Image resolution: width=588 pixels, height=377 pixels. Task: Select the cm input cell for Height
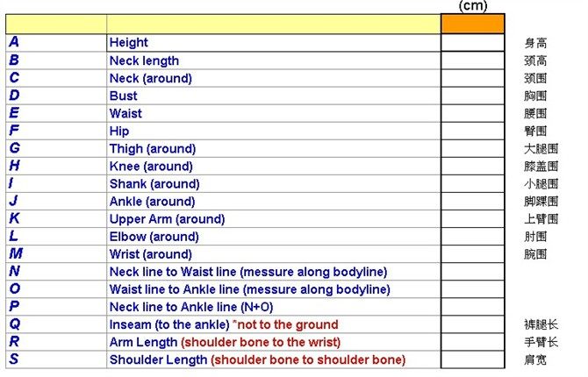tap(473, 42)
